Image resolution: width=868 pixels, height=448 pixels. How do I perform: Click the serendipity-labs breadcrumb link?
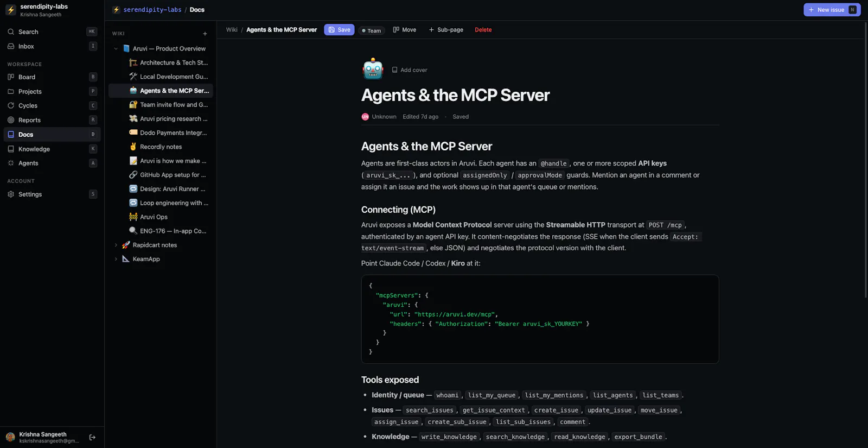pyautogui.click(x=152, y=10)
